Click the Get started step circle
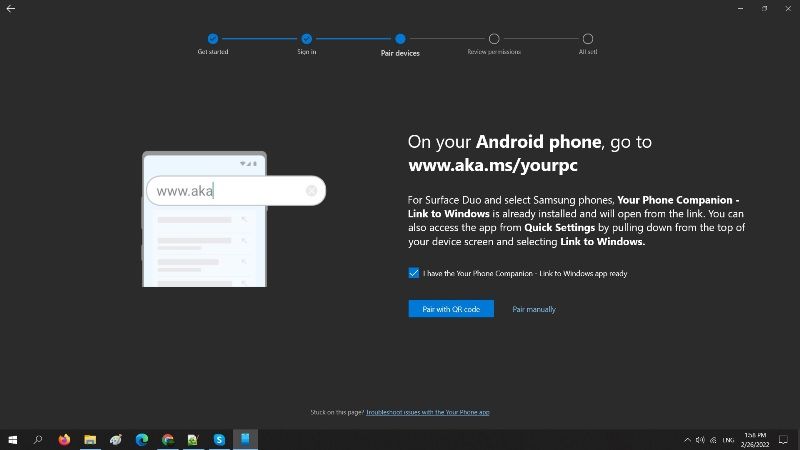Viewport: 800px width, 450px height. click(x=213, y=39)
